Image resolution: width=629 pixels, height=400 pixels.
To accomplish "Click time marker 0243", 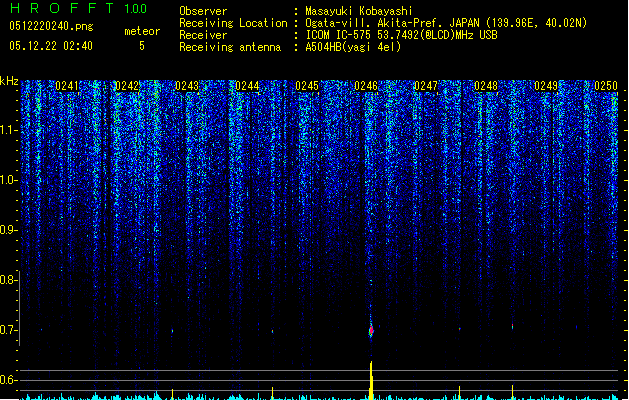I will pyautogui.click(x=187, y=86).
